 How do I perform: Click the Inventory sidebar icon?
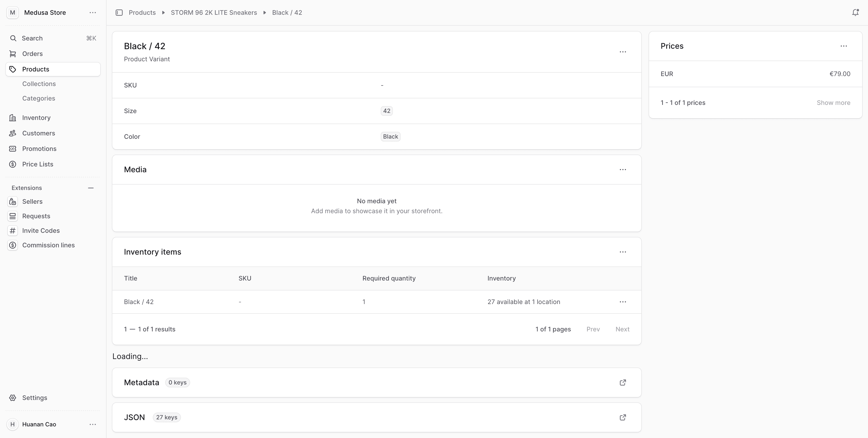(13, 117)
